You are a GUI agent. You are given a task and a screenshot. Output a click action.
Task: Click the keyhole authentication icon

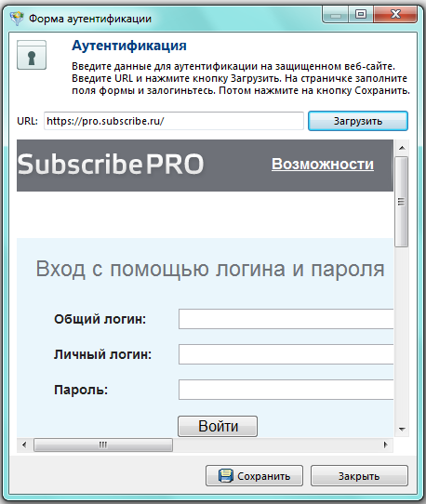click(32, 55)
